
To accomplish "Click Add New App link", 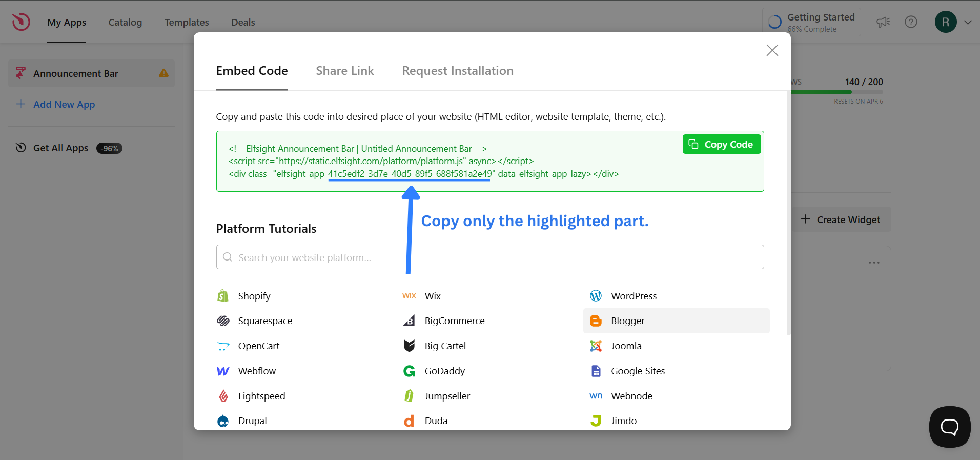I will click(x=56, y=104).
